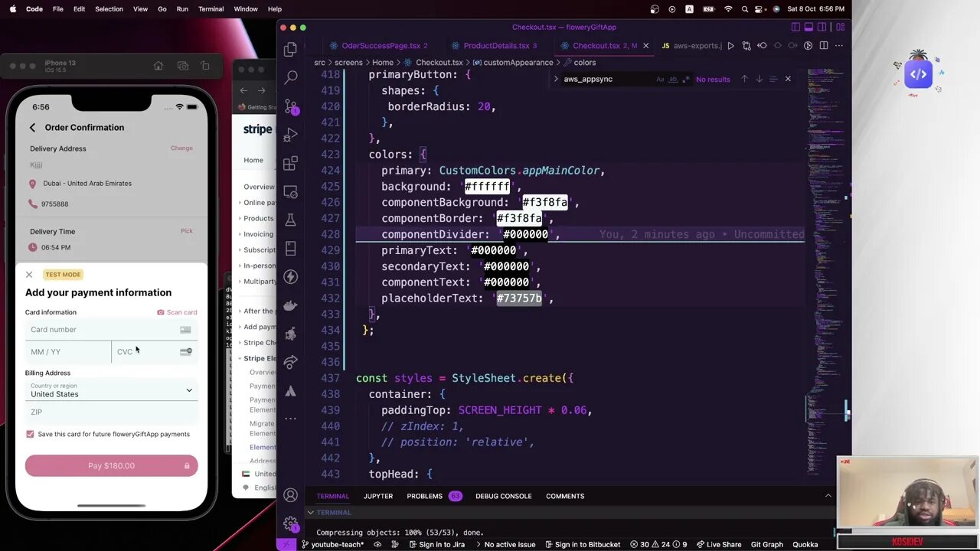Close the Checkout.tsx tab
This screenshot has width=980, height=551.
tap(645, 46)
